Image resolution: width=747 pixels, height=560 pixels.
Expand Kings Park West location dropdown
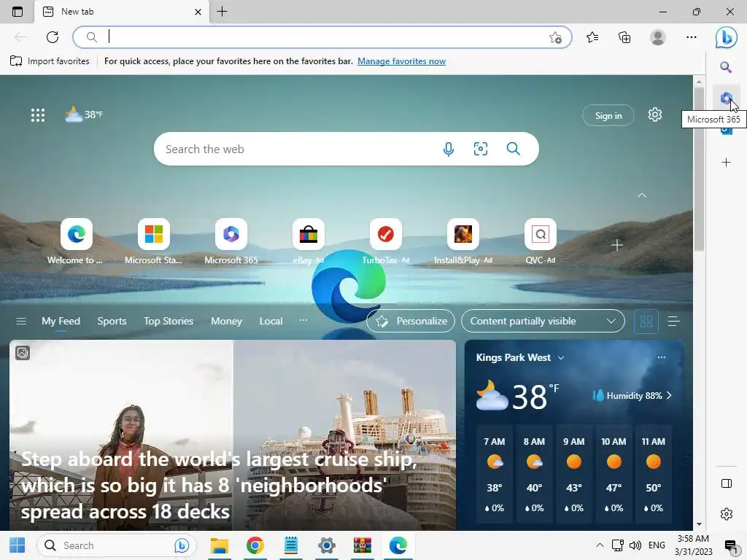click(561, 357)
